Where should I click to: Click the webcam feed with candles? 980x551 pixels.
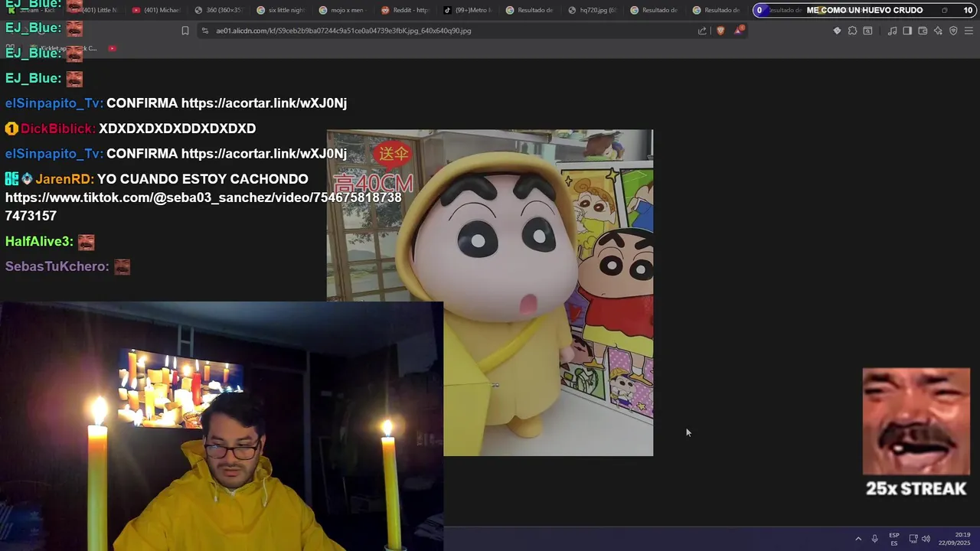[221, 426]
